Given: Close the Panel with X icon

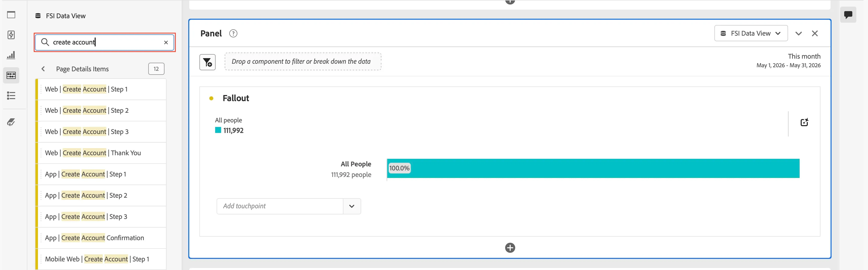Looking at the screenshot, I should 815,34.
